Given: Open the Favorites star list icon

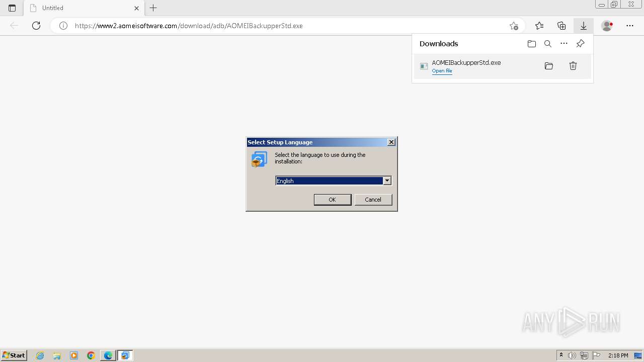Looking at the screenshot, I should point(539,26).
